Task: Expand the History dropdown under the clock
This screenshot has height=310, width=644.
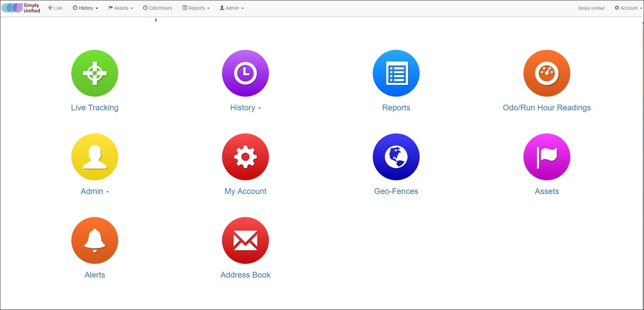Action: [x=245, y=107]
